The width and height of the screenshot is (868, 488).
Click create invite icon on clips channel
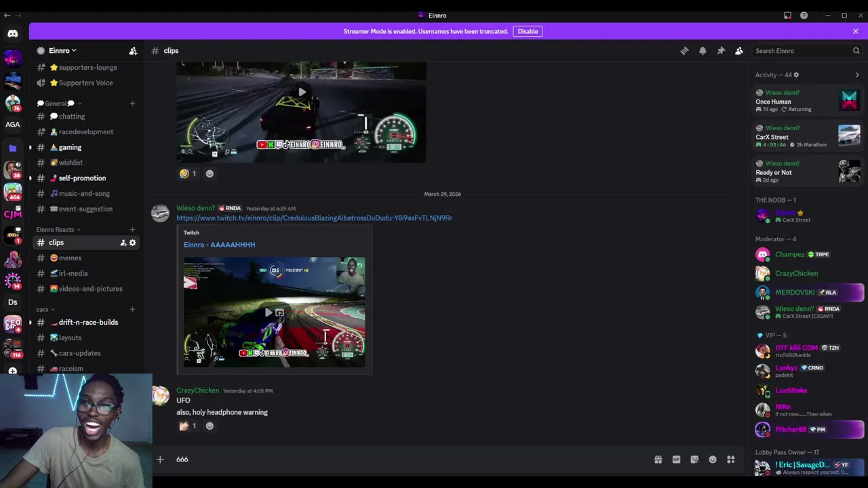tap(123, 243)
